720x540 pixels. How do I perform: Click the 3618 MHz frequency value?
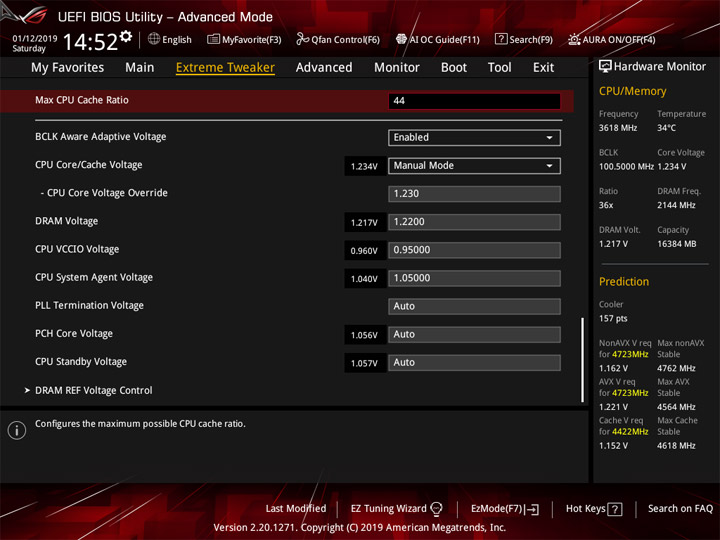pos(618,128)
